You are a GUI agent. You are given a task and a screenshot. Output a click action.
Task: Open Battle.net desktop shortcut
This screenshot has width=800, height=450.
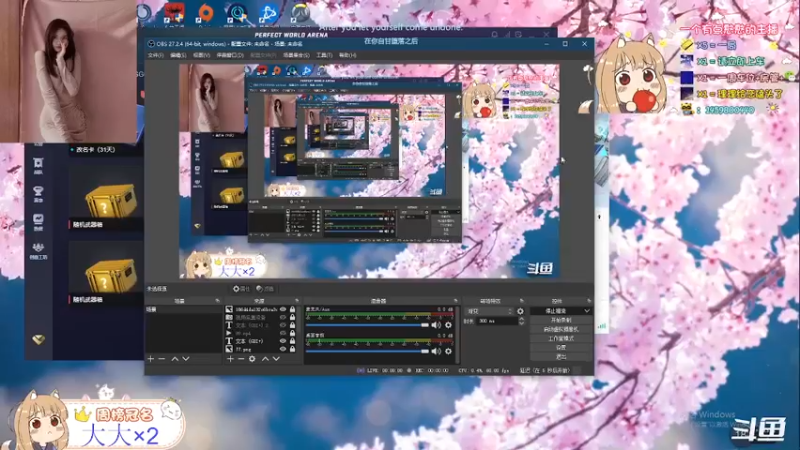pos(268,13)
